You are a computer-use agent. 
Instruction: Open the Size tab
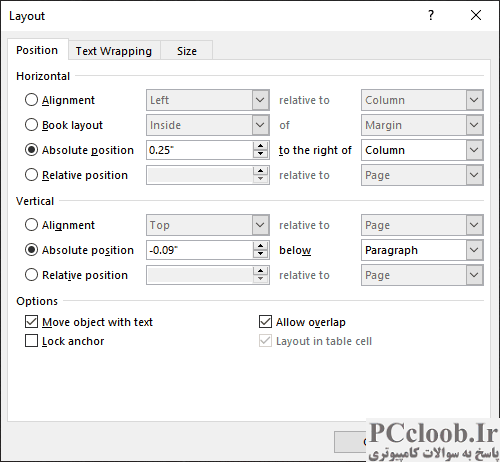pyautogui.click(x=187, y=51)
